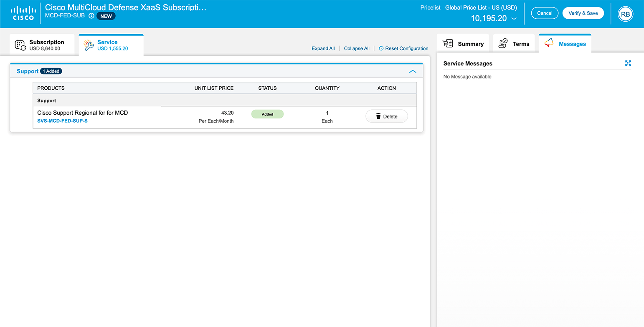Click the unit price 43.20
Screen dimensions: 644x327
click(227, 113)
